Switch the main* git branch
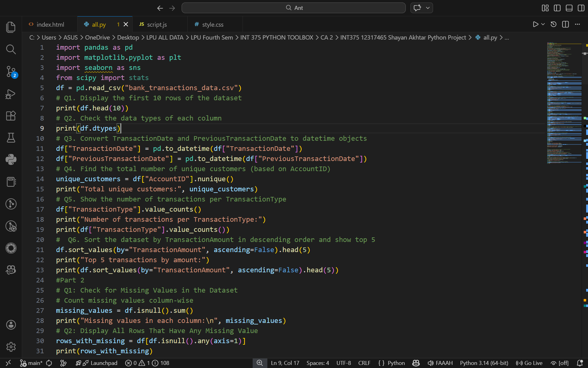588x368 pixels. [31, 363]
